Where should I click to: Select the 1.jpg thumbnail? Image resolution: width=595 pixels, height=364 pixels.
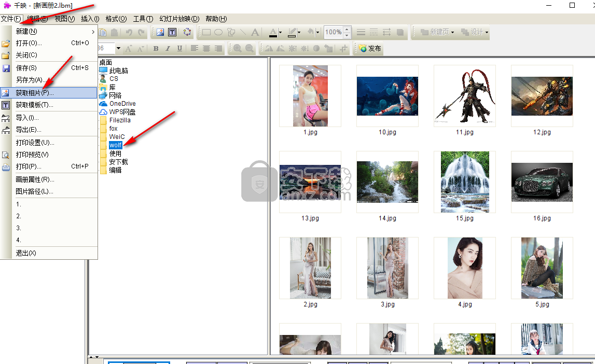(x=310, y=96)
